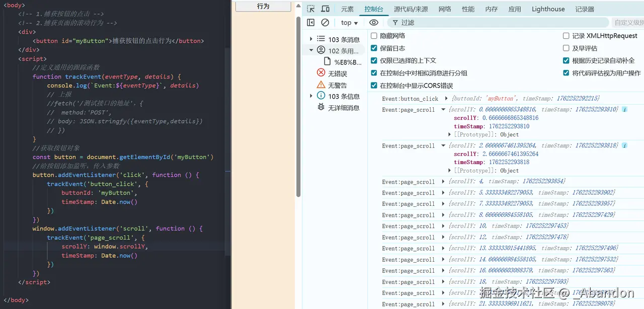The width and height of the screenshot is (644, 309).
Task: Click the info circle icon for 103 条信息
Action: point(320,96)
